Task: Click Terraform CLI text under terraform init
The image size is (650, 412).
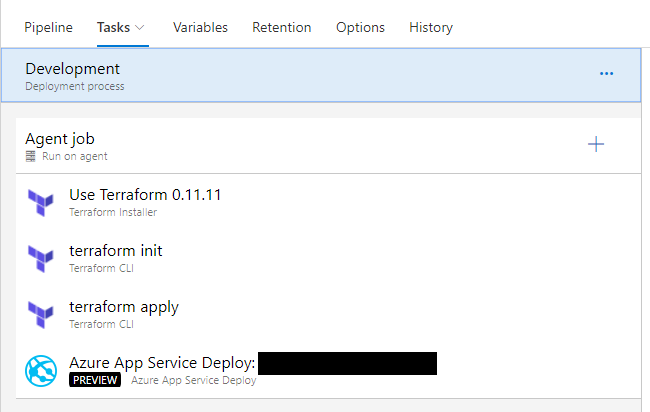Action: click(101, 268)
